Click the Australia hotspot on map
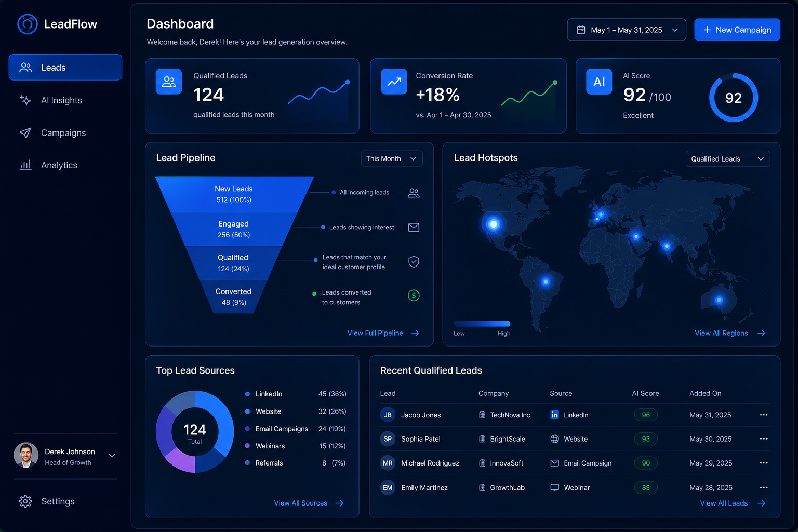 [719, 300]
